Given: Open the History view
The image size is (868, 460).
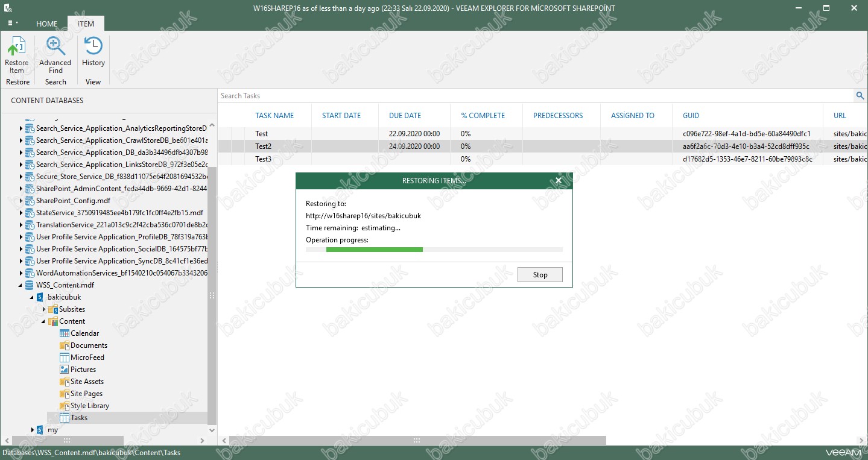Looking at the screenshot, I should (x=93, y=47).
